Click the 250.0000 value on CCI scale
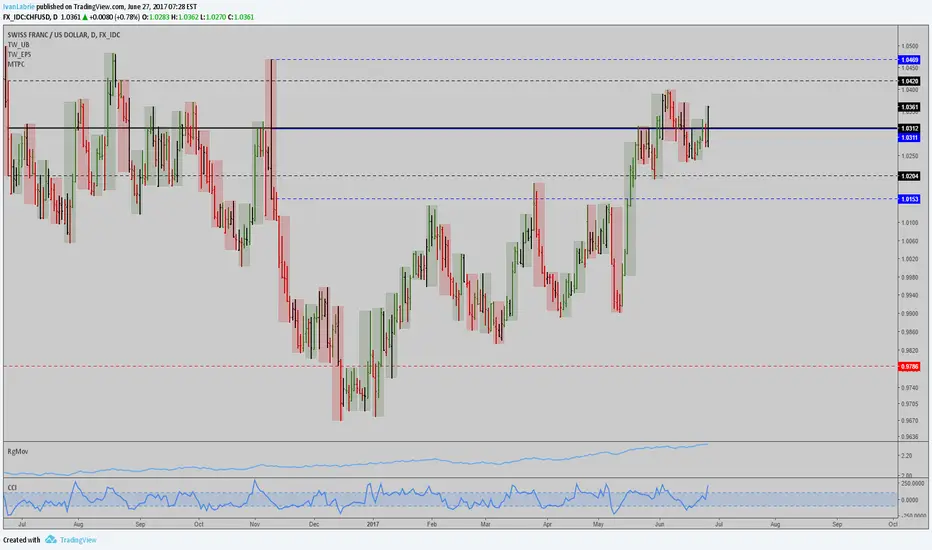 click(912, 484)
